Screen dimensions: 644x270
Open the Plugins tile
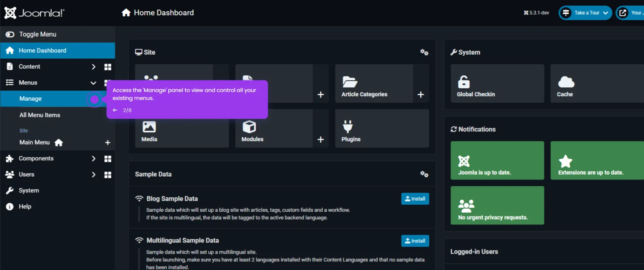click(382, 128)
